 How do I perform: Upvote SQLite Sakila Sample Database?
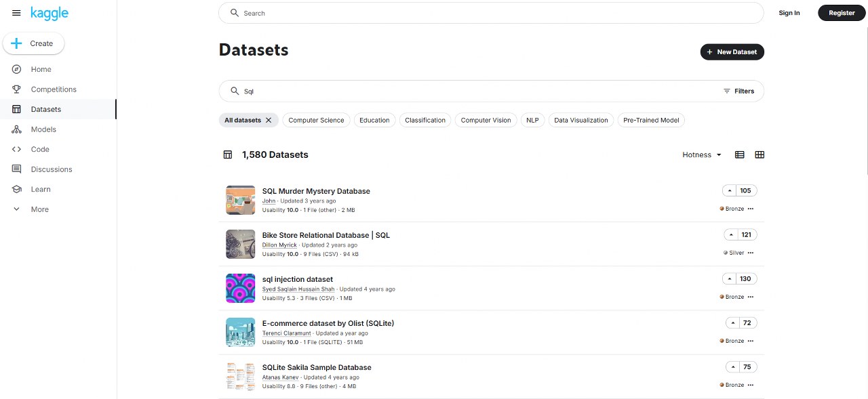pyautogui.click(x=733, y=366)
